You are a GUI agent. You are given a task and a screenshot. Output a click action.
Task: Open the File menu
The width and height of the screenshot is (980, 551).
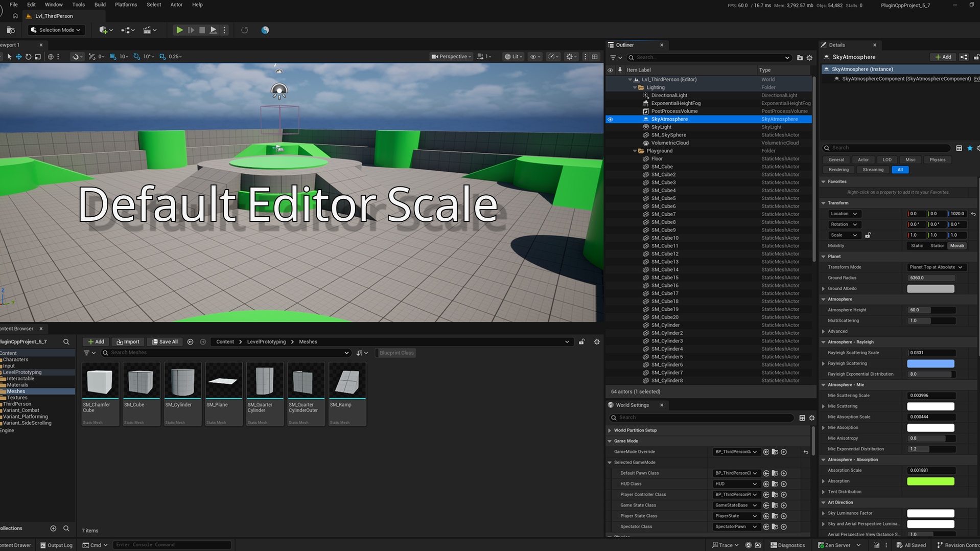14,5
